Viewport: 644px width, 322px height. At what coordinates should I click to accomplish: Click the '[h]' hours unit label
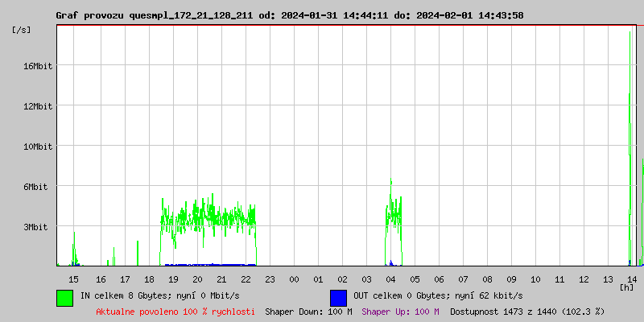pos(626,287)
